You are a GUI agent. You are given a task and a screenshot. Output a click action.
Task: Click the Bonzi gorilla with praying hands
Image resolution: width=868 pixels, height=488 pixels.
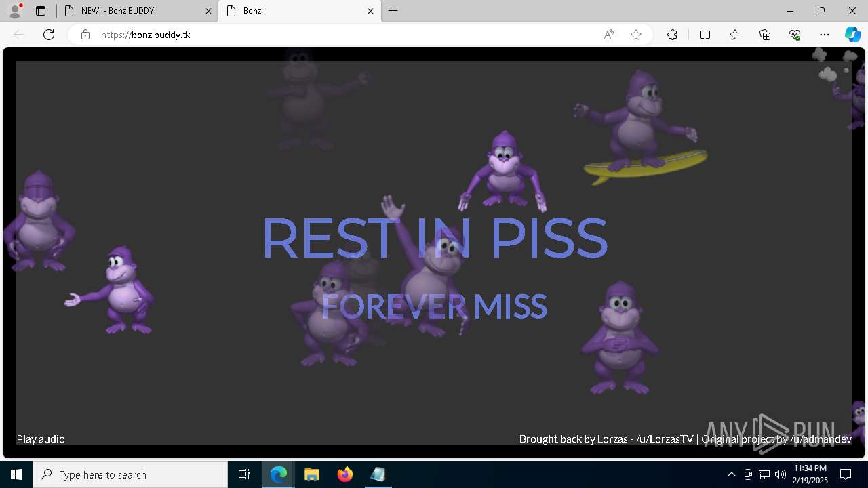coord(619,338)
